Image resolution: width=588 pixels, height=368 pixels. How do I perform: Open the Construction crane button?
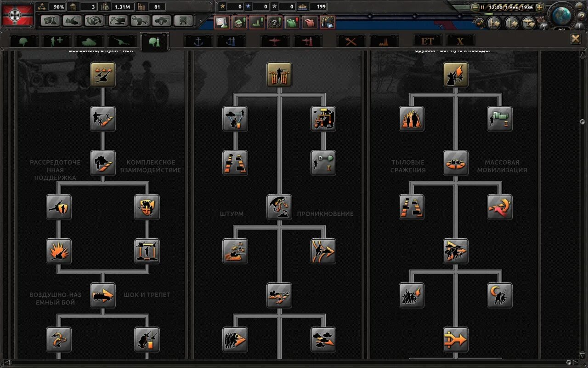(x=118, y=21)
